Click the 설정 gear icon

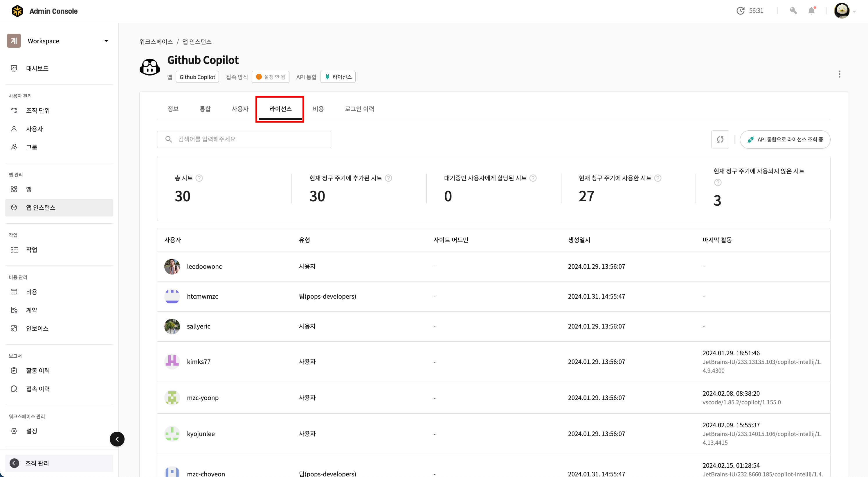pos(14,431)
